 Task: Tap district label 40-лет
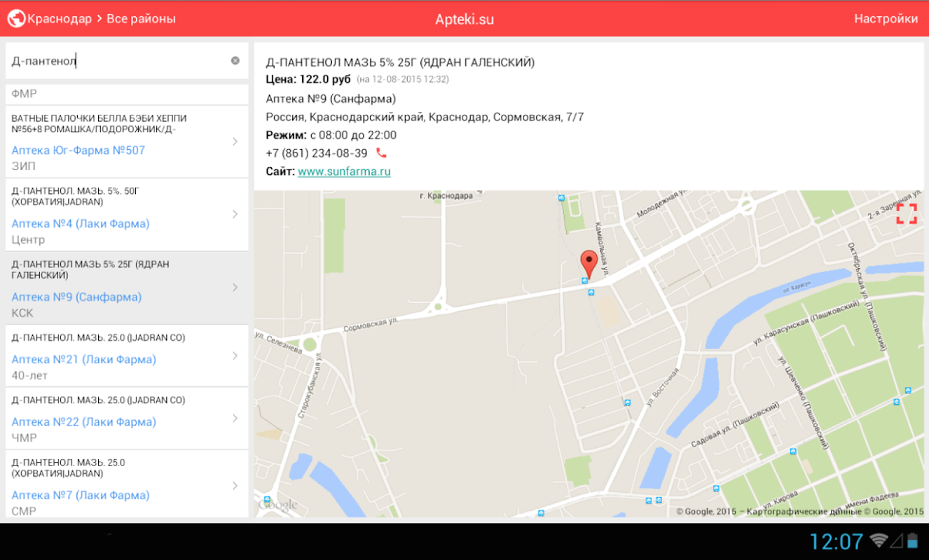pos(29,376)
